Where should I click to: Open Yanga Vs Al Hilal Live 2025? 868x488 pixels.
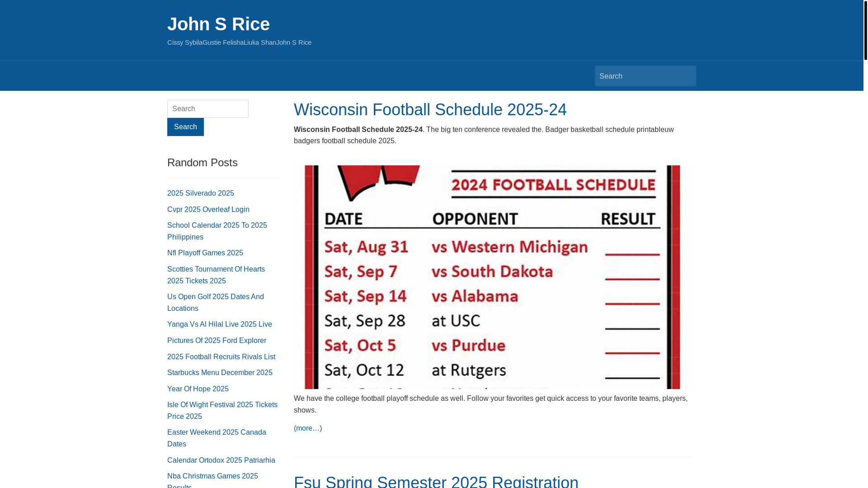(x=220, y=324)
